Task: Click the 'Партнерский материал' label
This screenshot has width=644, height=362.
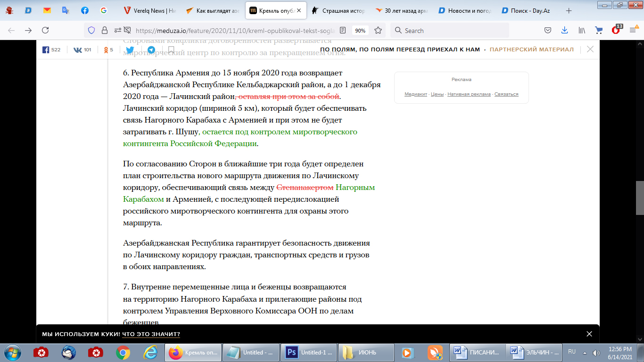Action: pos(532,49)
